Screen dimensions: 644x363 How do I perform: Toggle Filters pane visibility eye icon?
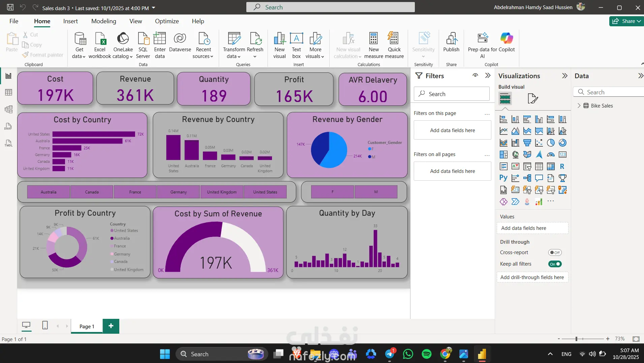[475, 75]
